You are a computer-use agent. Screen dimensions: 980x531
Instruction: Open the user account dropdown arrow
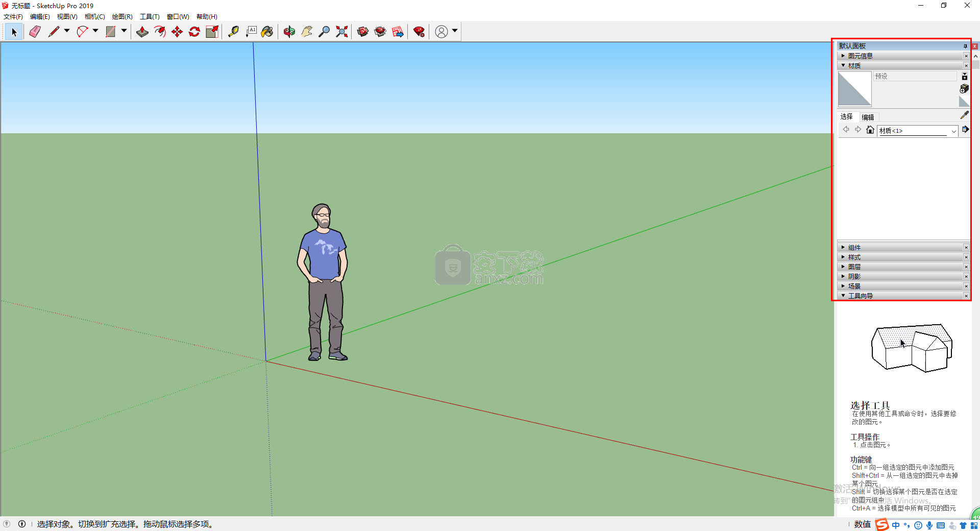click(x=455, y=31)
